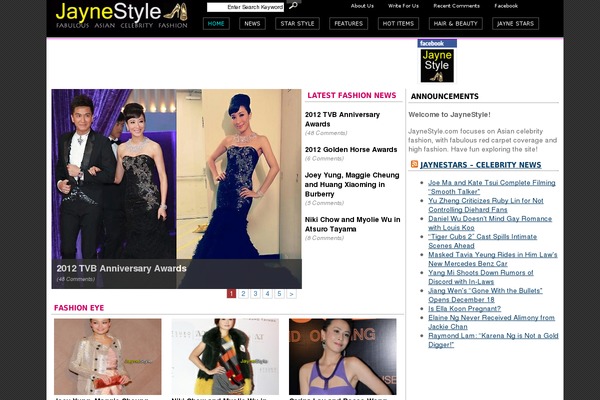The height and width of the screenshot is (400, 600).
Task: Advance slideshow with the next arrow
Action: coord(292,294)
